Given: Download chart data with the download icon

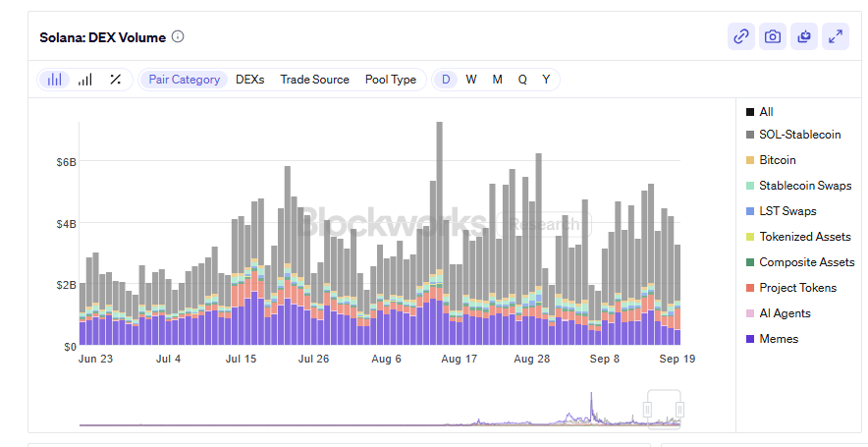Looking at the screenshot, I should click(804, 37).
